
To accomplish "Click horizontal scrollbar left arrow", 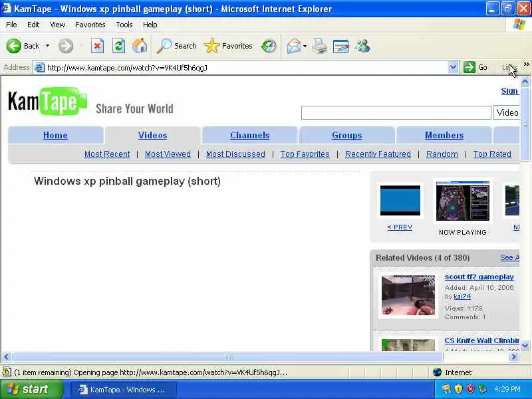I will (x=7, y=357).
